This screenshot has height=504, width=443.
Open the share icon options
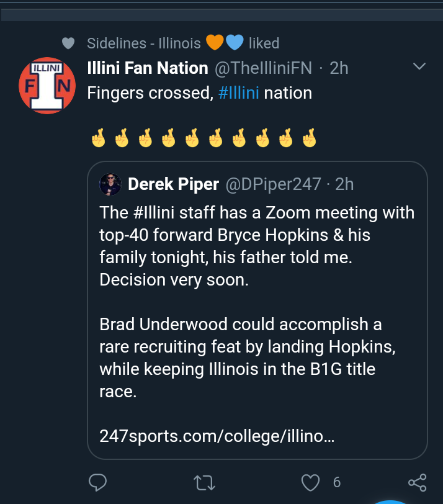pos(417,482)
